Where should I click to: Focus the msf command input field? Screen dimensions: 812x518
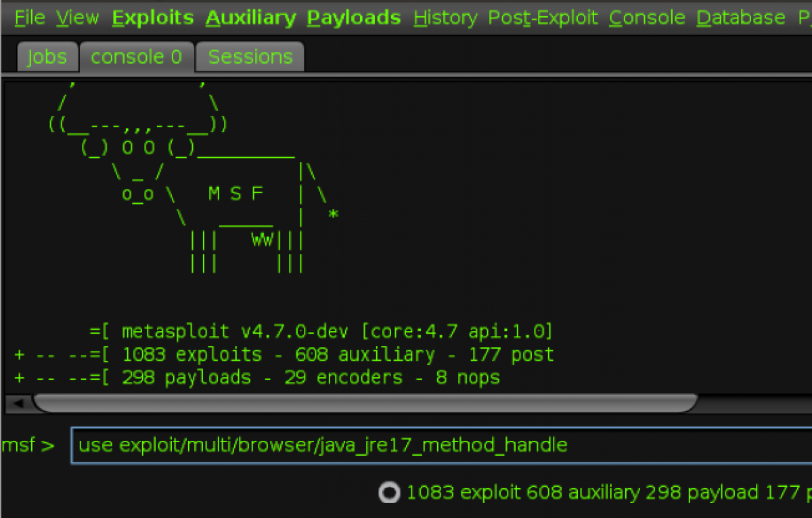[440, 445]
